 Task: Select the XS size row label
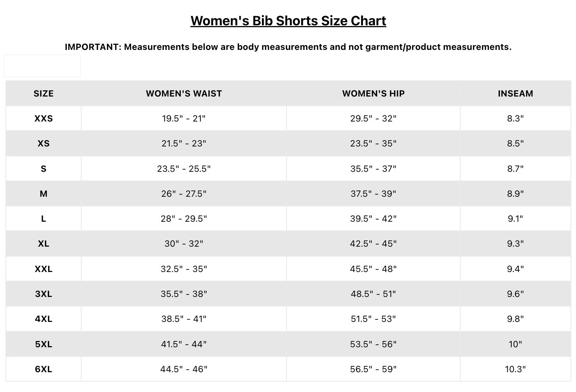point(43,144)
